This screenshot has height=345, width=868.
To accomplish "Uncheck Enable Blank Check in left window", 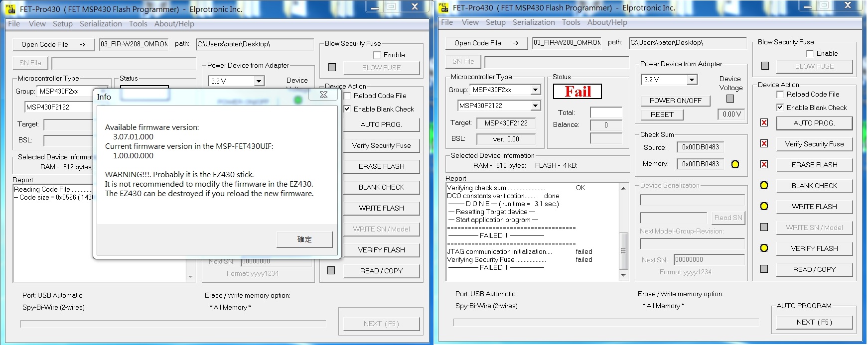I will (347, 109).
